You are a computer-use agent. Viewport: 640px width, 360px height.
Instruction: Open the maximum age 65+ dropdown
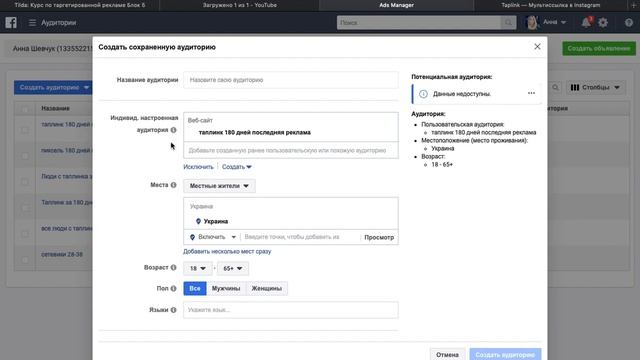click(233, 268)
